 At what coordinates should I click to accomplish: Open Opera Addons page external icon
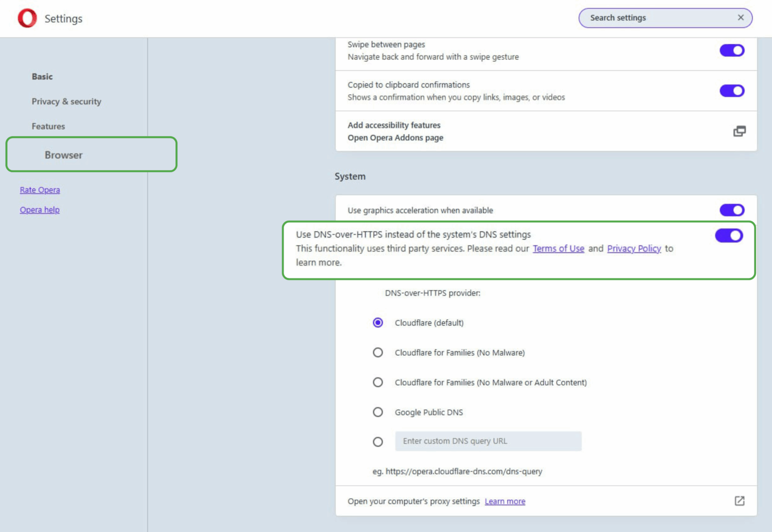pos(739,131)
